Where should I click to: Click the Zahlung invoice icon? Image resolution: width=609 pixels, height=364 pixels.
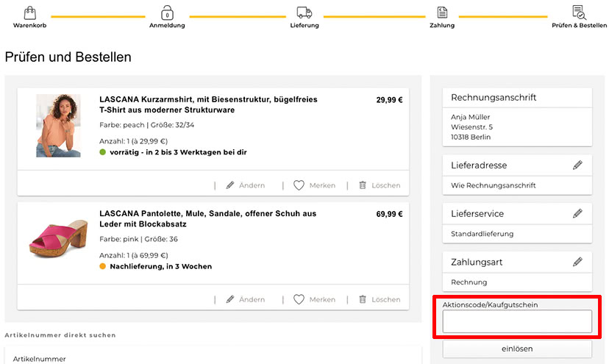click(442, 13)
